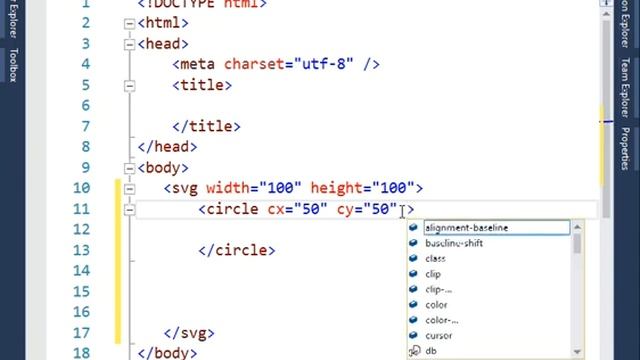The height and width of the screenshot is (360, 640).
Task: Choose cursor attribute from suggestions
Action: pyautogui.click(x=438, y=336)
